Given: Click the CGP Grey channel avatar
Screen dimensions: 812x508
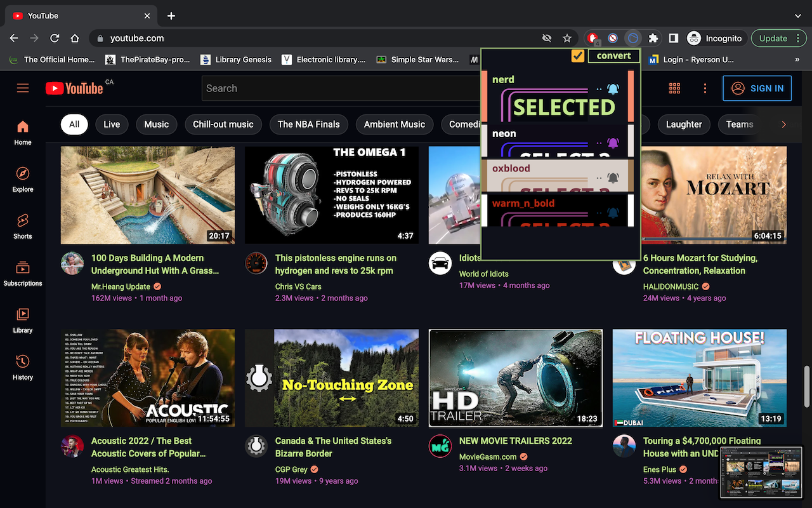Looking at the screenshot, I should tap(256, 446).
